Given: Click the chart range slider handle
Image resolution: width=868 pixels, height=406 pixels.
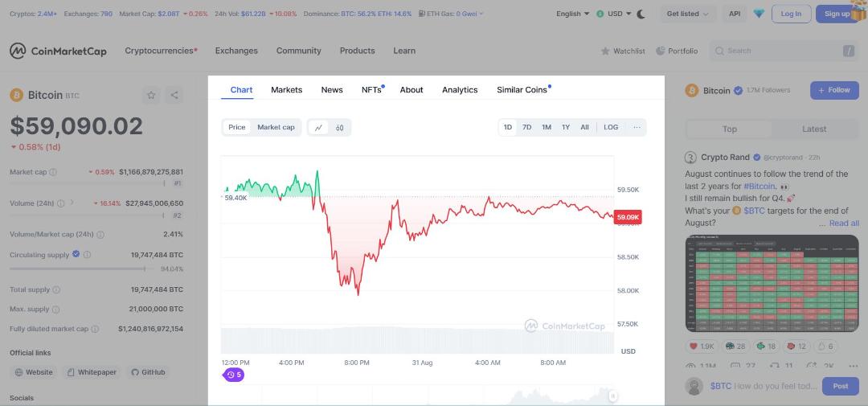Looking at the screenshot, I should click(x=612, y=396).
